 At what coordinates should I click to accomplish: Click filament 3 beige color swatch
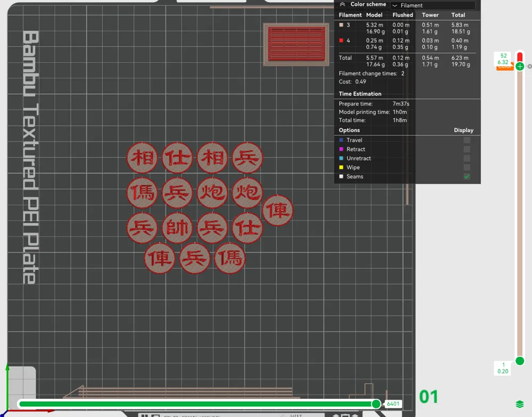[342, 25]
